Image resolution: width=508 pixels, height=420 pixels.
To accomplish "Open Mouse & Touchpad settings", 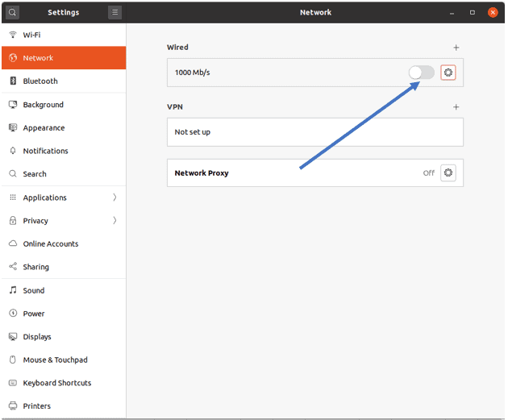I will (64, 360).
